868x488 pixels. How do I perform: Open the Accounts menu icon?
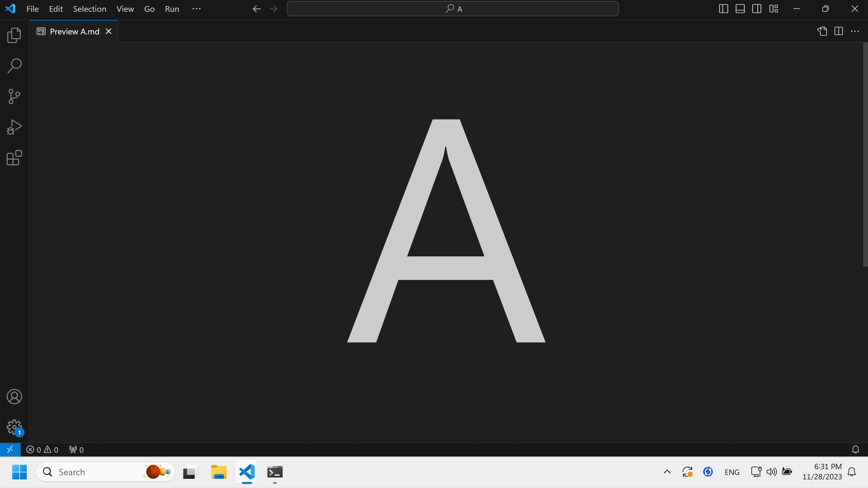coord(14,396)
